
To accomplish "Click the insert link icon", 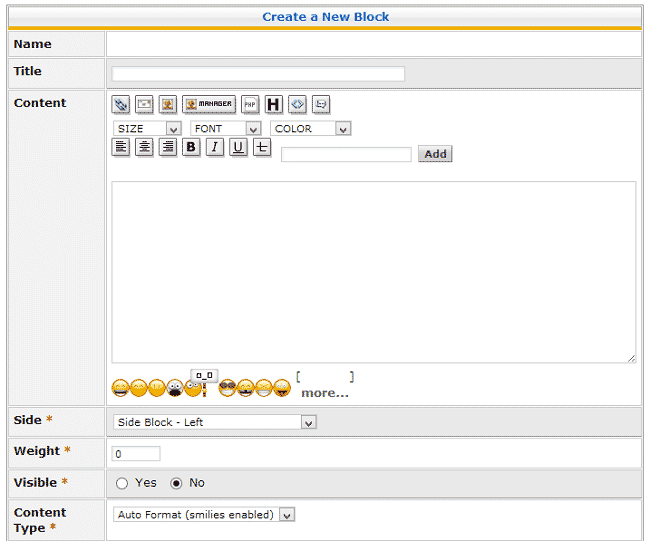I will click(x=121, y=104).
